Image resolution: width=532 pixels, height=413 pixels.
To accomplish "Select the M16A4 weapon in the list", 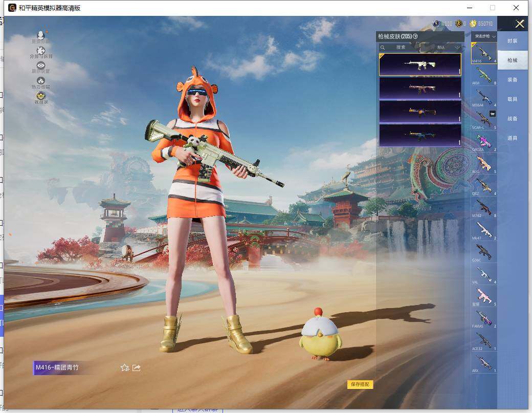I will (484, 97).
